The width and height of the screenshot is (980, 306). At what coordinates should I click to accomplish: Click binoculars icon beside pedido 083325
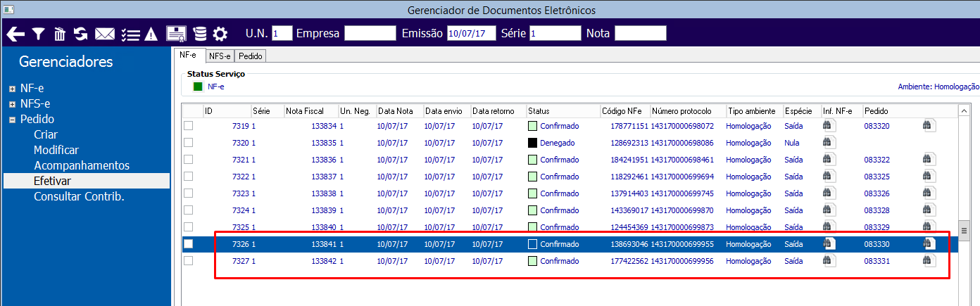tap(929, 177)
